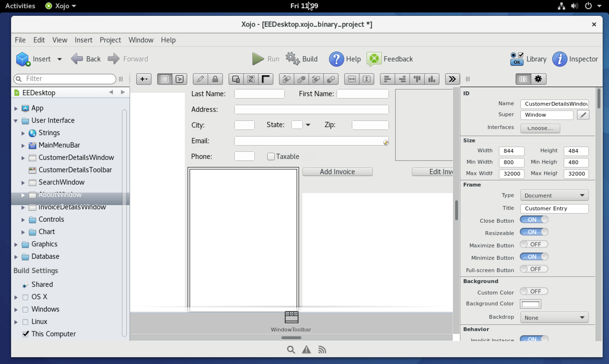Select the ID properties tab in Inspector
The image size is (609, 364).
[523, 79]
